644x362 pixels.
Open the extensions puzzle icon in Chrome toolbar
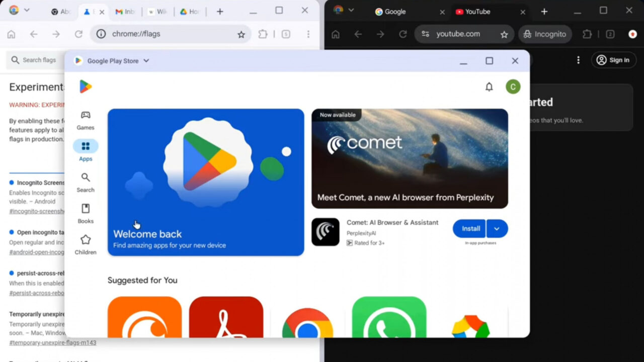pos(262,34)
